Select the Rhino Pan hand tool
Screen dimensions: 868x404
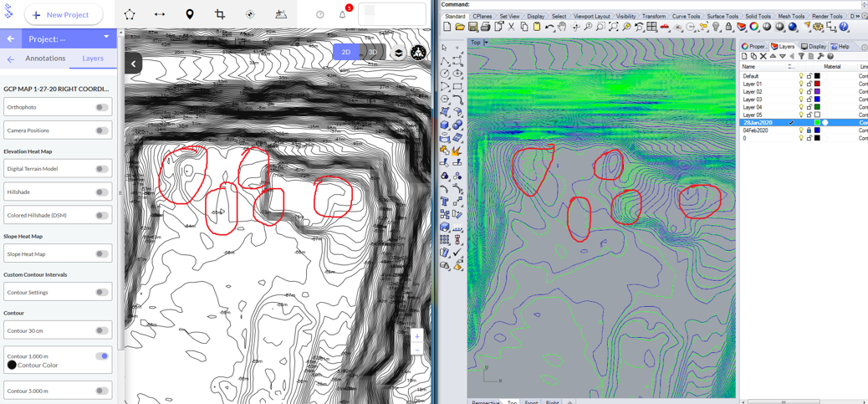[x=563, y=26]
